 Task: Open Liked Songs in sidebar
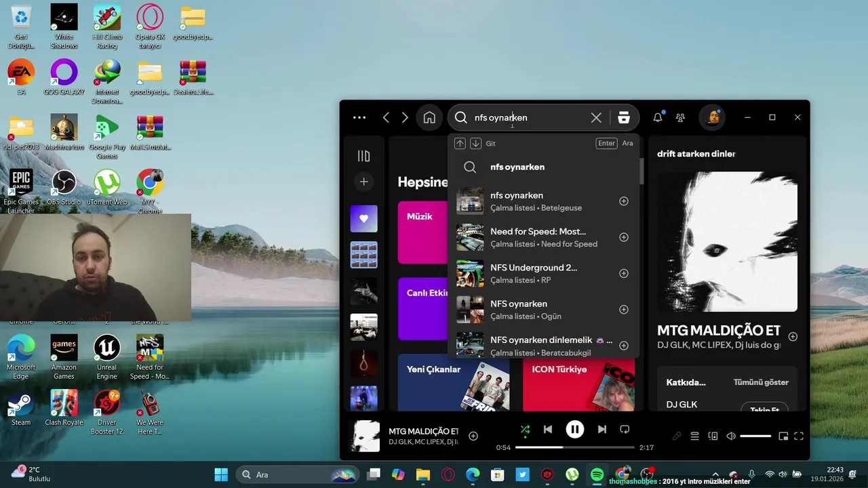click(363, 218)
